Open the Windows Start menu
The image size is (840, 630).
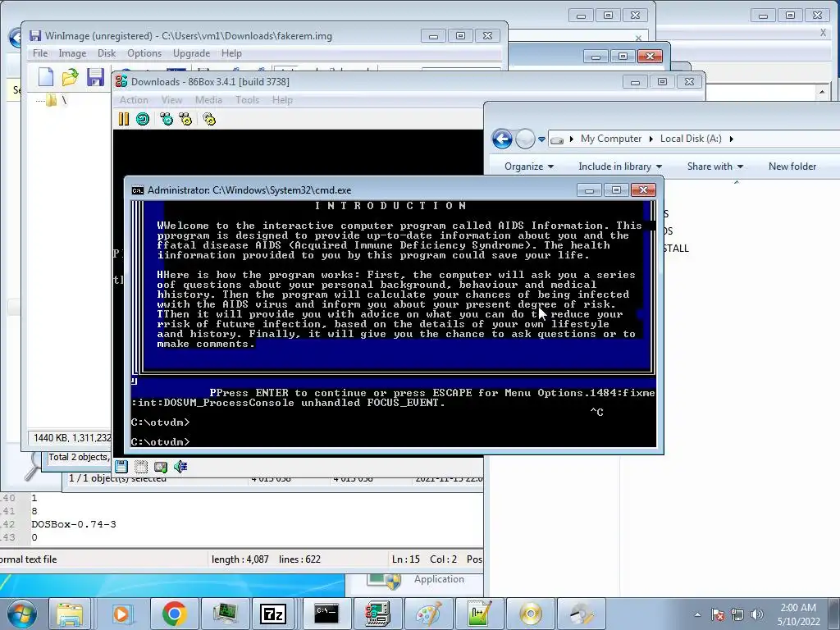tap(21, 614)
